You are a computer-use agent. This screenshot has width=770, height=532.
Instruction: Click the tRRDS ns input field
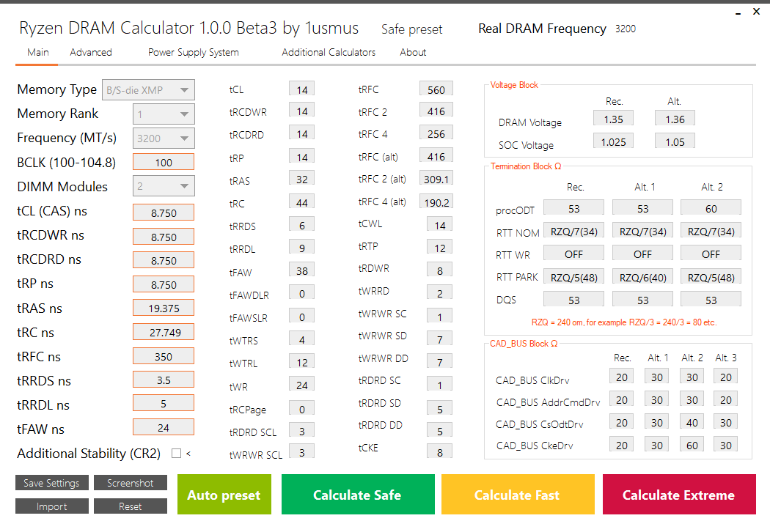pos(164,380)
